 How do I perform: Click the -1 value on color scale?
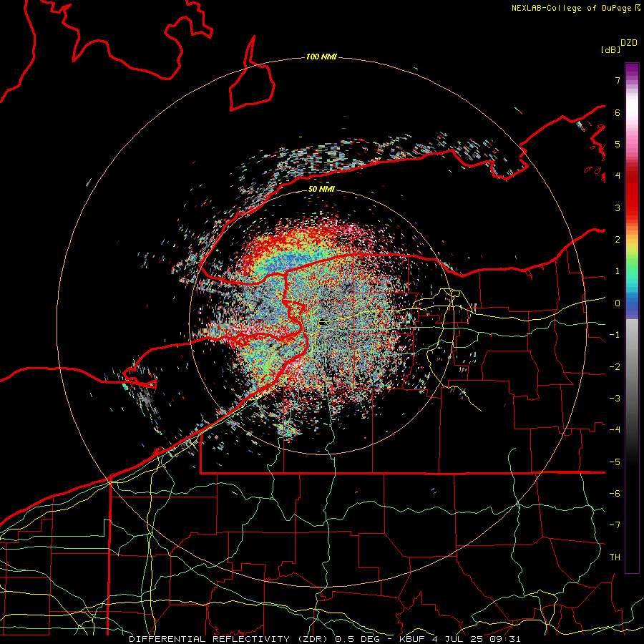tap(615, 335)
